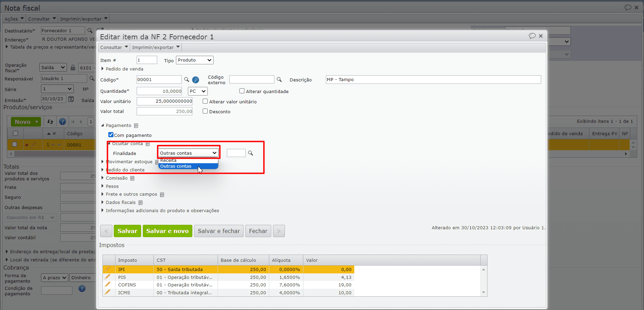Open the comment bubble in the Editar item dialog
644x310 pixels.
[x=532, y=36]
